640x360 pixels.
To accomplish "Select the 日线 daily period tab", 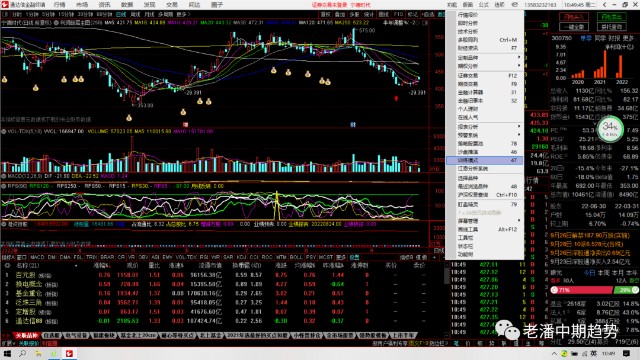I will pyautogui.click(x=121, y=14).
